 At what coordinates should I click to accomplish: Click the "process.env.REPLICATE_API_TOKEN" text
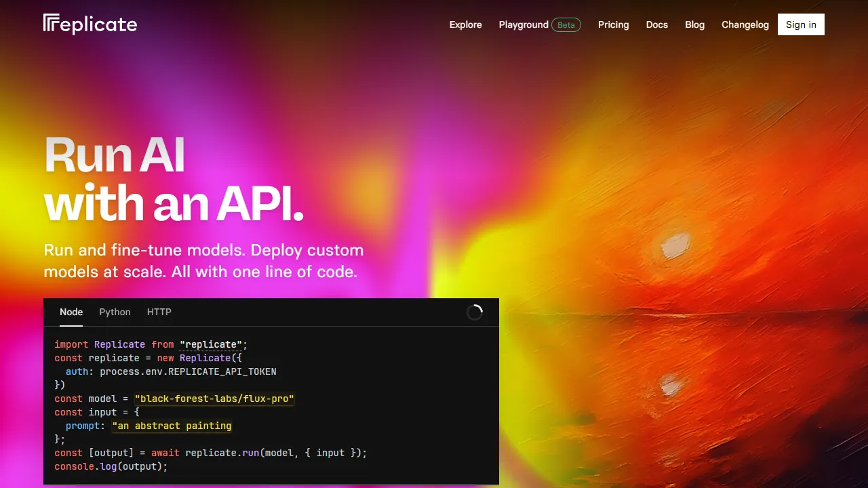point(188,371)
